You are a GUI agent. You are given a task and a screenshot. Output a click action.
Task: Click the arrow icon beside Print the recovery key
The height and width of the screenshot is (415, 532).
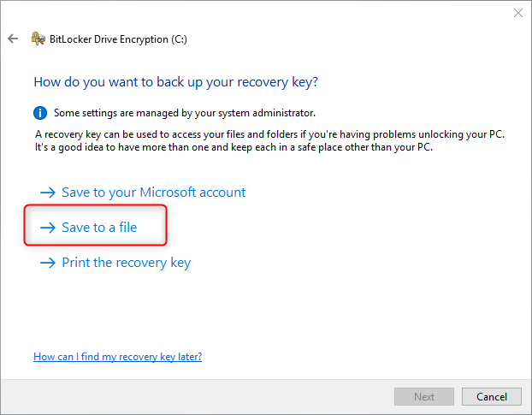[x=48, y=263]
